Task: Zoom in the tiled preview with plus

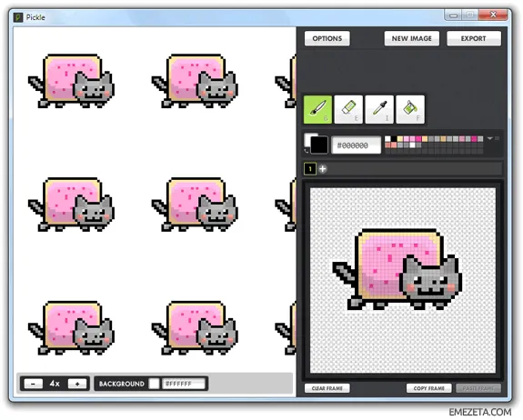Action: coord(77,384)
